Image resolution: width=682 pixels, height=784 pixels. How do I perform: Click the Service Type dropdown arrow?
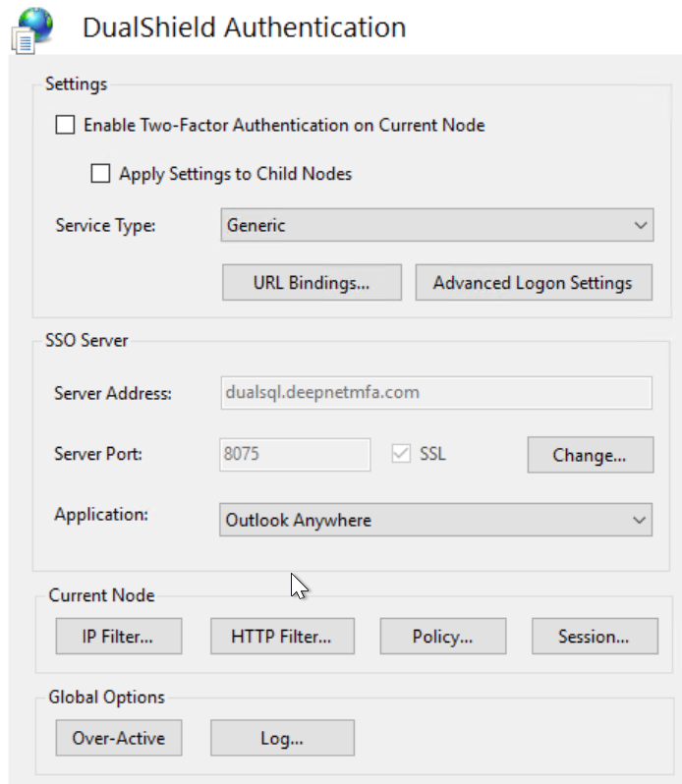point(641,225)
